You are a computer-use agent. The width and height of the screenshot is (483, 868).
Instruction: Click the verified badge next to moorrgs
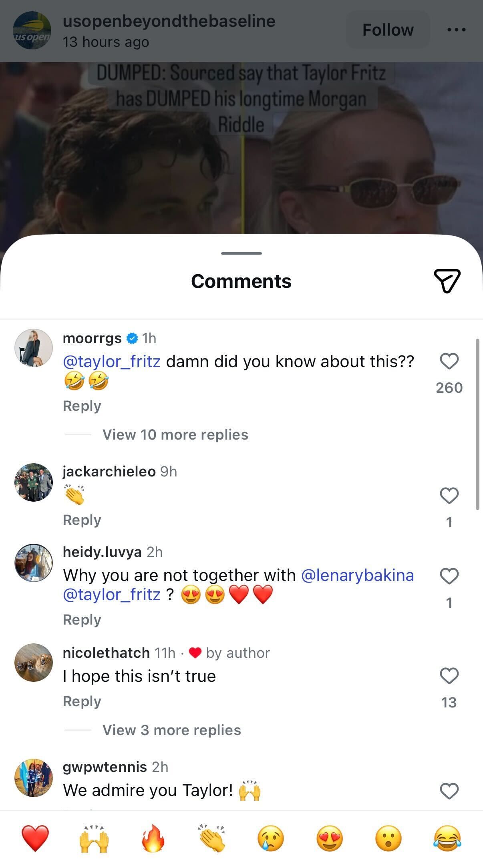(x=131, y=338)
